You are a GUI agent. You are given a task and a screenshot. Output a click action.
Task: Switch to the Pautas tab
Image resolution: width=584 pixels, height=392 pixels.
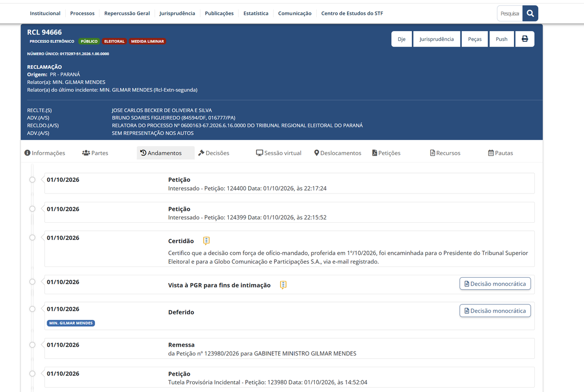500,153
